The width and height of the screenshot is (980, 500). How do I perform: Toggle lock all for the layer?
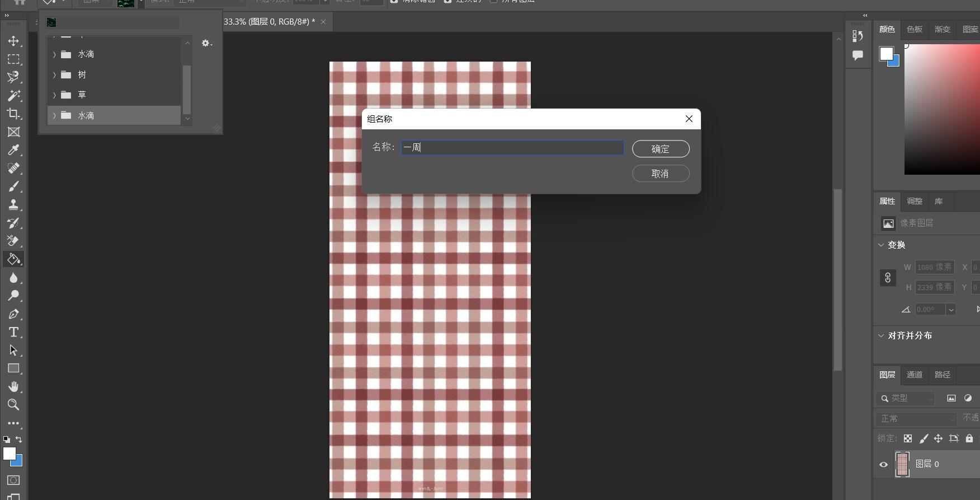(969, 438)
